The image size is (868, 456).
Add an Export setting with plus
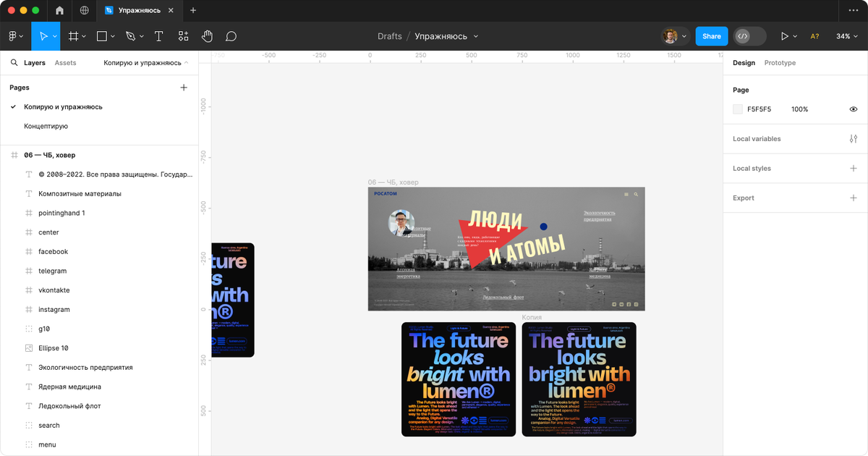854,198
